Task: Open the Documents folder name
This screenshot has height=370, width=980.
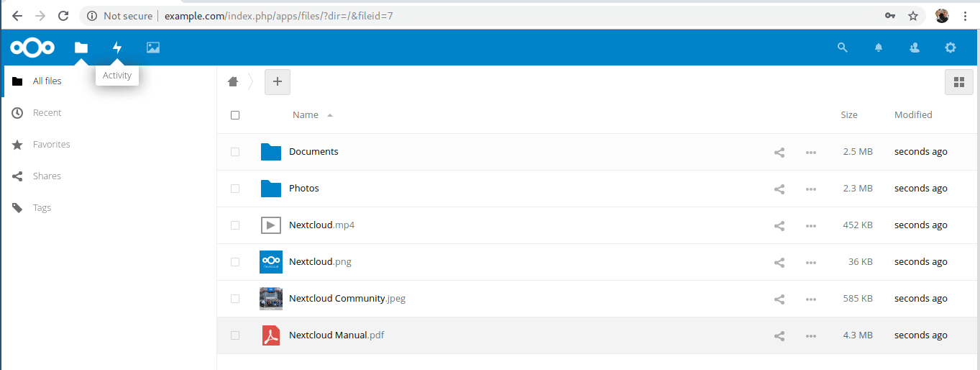Action: [313, 152]
